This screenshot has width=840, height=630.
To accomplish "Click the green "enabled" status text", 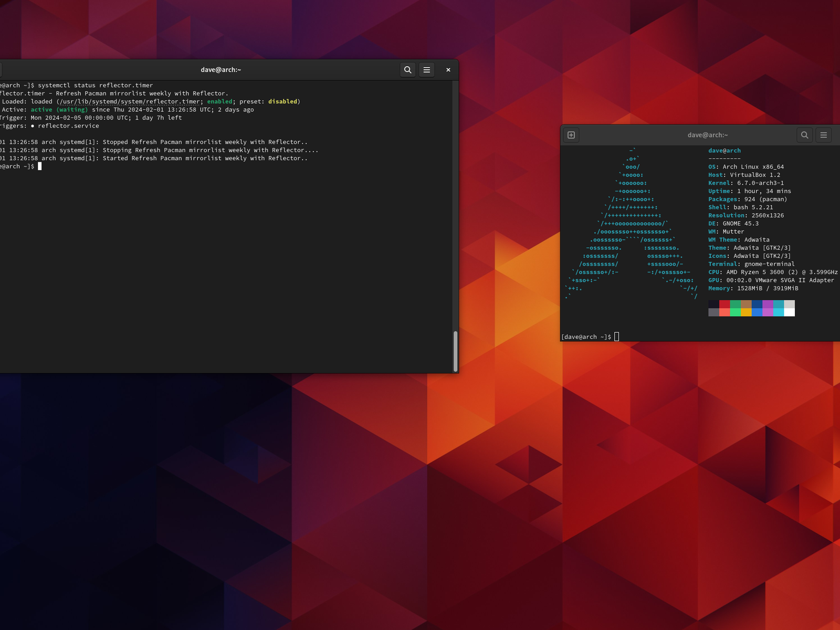I will tap(219, 102).
